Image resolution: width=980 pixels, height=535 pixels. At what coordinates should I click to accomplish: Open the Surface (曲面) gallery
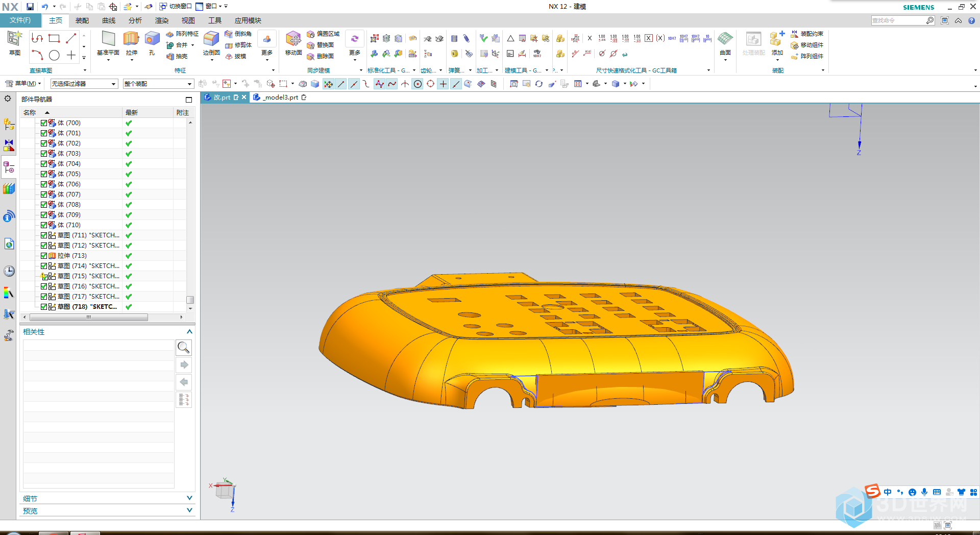[x=725, y=43]
